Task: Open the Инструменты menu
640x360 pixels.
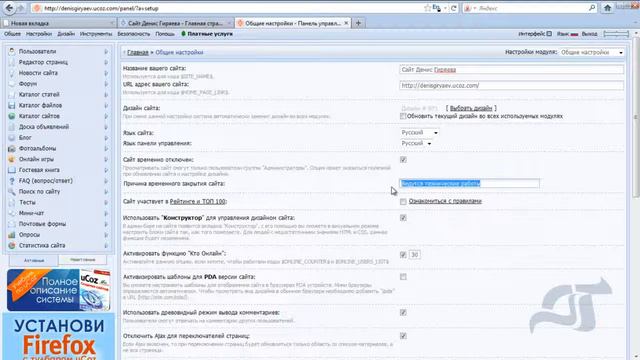Action: click(x=96, y=34)
